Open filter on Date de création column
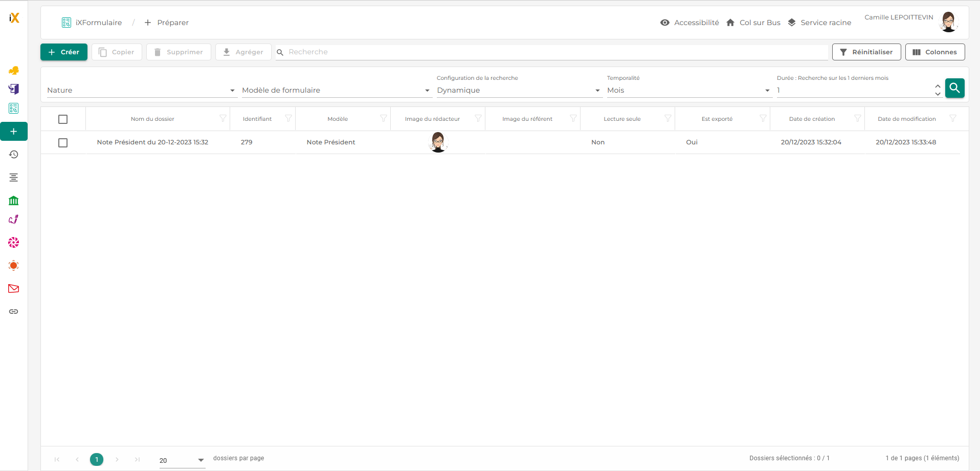Image resolution: width=980 pixels, height=471 pixels. pyautogui.click(x=858, y=119)
